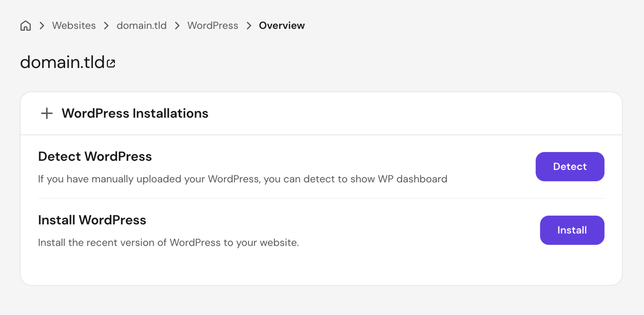
Task: Click the Install WordPress heading
Action: pos(92,220)
